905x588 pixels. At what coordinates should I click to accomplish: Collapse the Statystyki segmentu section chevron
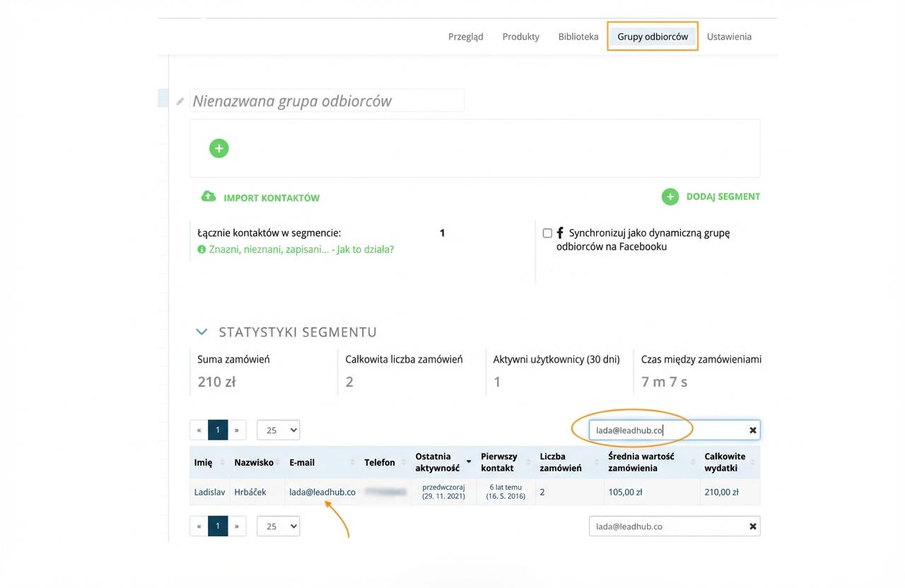coord(202,331)
